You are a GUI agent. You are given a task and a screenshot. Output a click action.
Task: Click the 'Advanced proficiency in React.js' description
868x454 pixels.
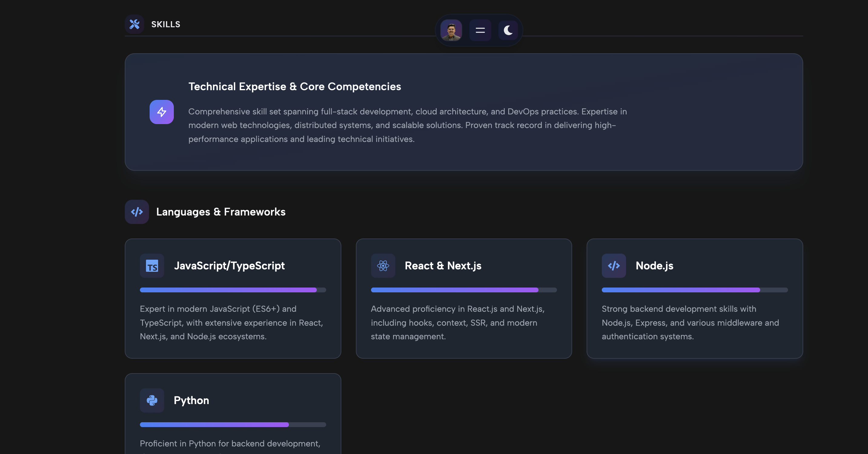point(458,323)
